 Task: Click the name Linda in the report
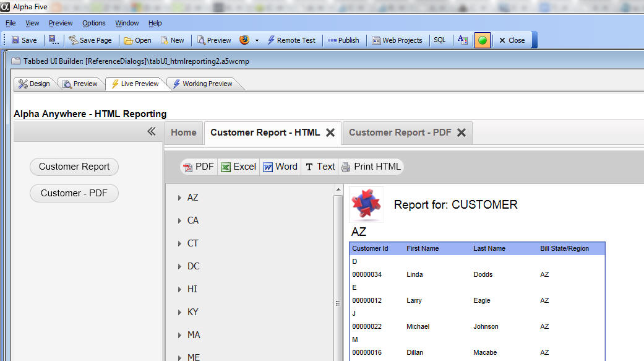[x=414, y=275]
